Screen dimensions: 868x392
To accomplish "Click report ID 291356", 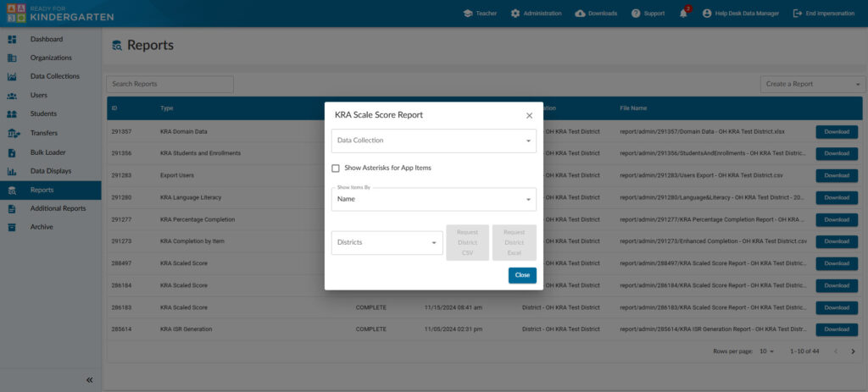I will (x=121, y=153).
